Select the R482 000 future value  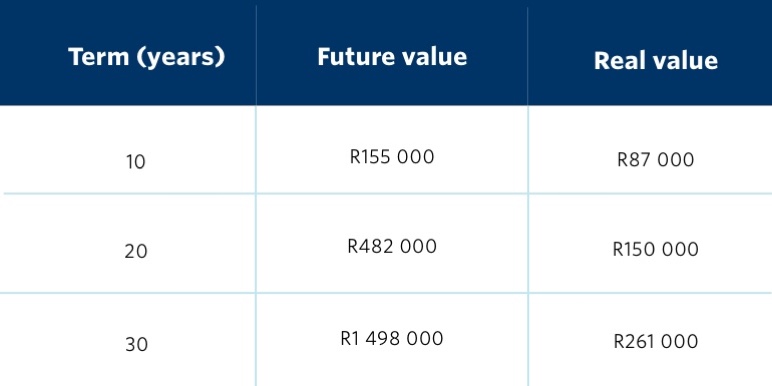click(392, 246)
